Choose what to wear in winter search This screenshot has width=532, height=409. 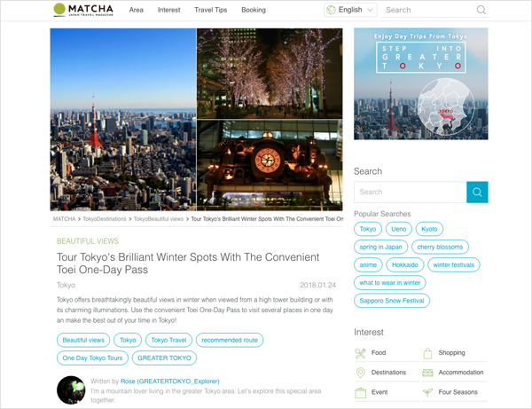click(x=390, y=283)
